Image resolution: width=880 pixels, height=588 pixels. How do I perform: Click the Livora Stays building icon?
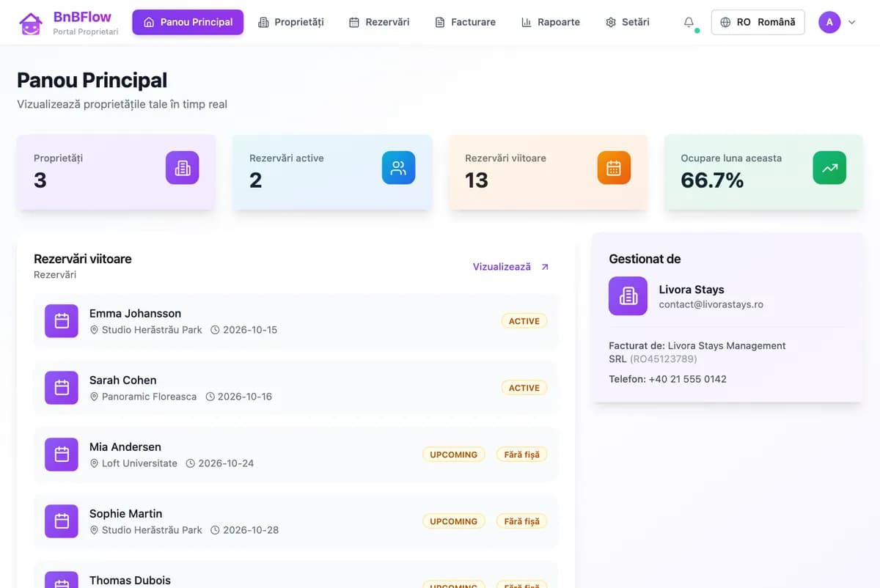click(628, 296)
